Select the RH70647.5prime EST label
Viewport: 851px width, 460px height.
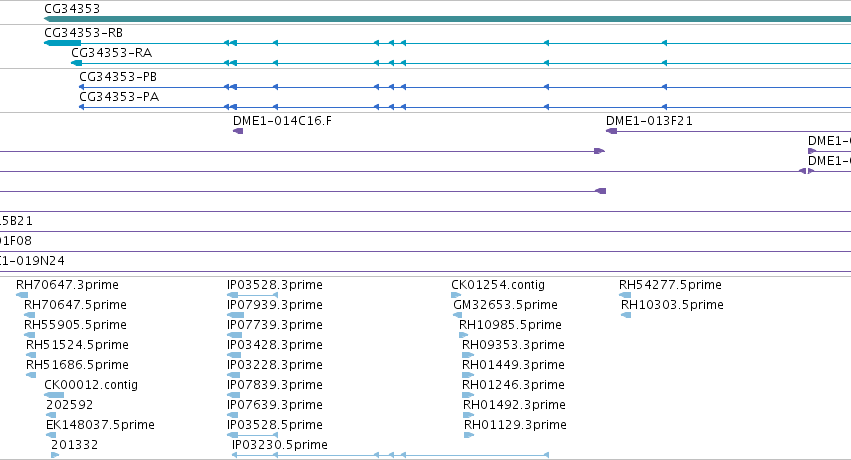(75, 305)
